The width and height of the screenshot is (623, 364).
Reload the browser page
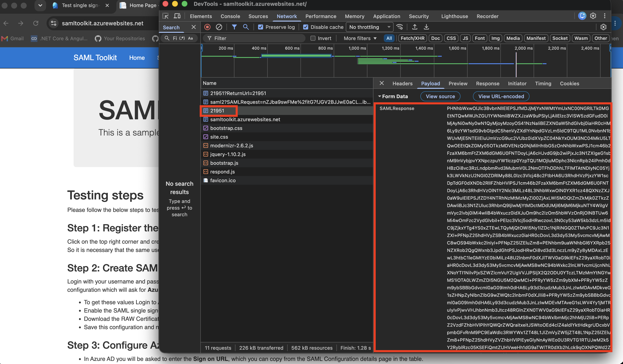click(36, 23)
